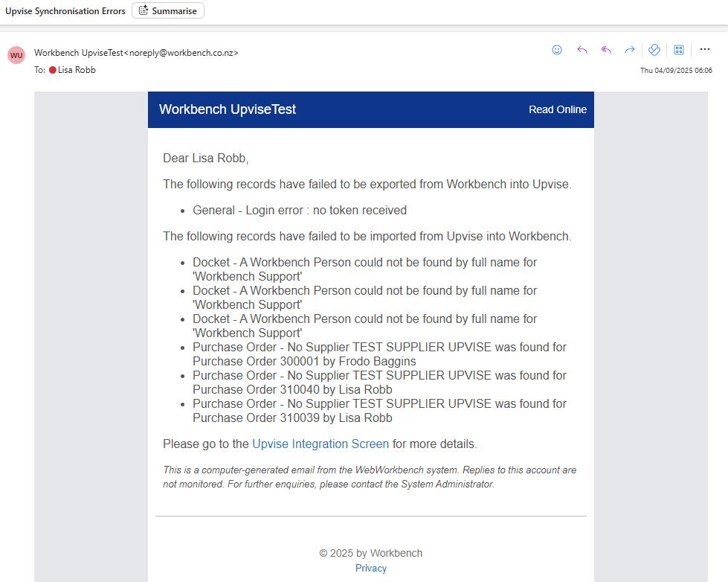Click the Upvise Synchronisation Errors subject
Screen dimensions: 728x582
pyautogui.click(x=65, y=11)
